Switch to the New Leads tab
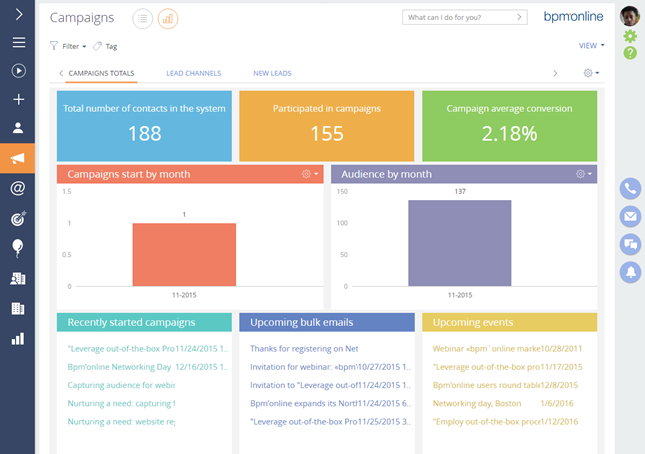Image resolution: width=645 pixels, height=454 pixels. (273, 73)
